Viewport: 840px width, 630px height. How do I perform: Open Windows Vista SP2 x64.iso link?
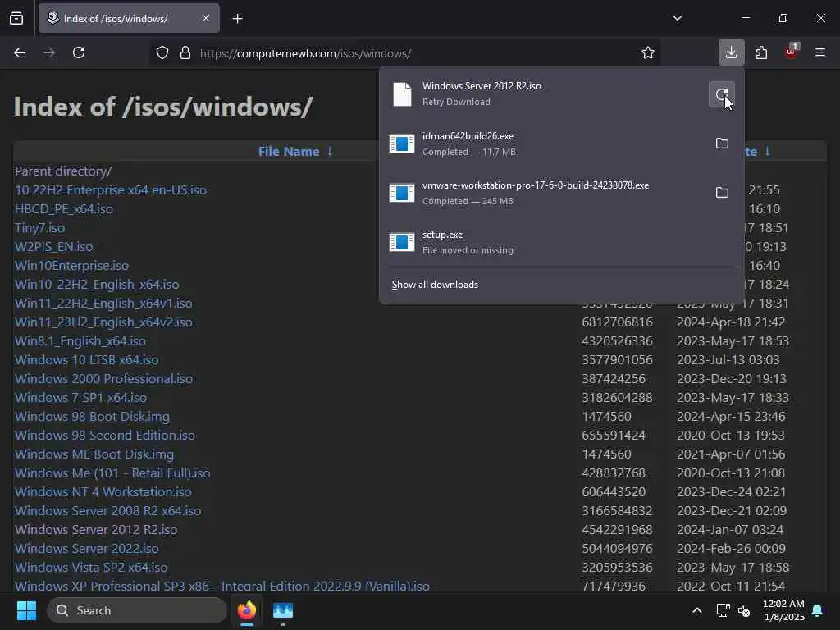pyautogui.click(x=91, y=567)
